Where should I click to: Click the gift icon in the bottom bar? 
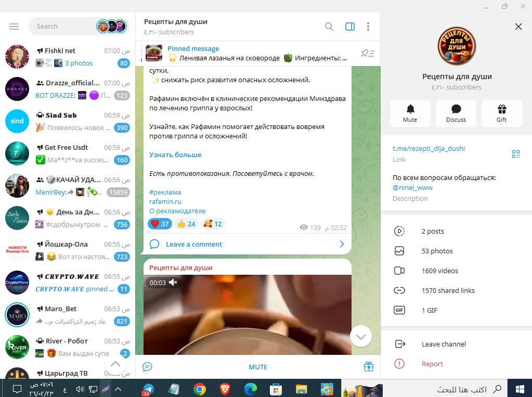(369, 367)
